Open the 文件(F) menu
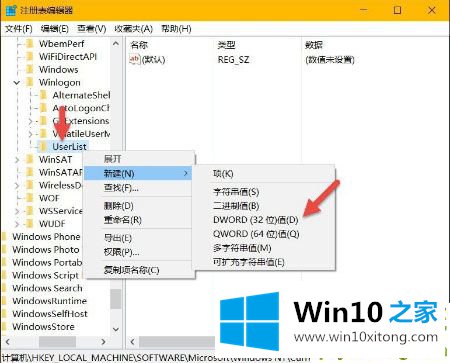 click(19, 29)
